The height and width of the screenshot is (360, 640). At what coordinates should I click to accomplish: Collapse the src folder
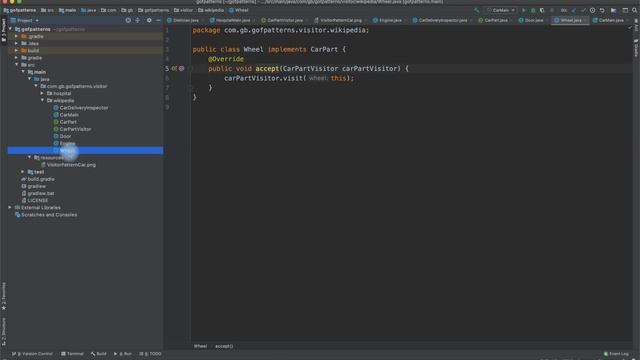pos(17,64)
